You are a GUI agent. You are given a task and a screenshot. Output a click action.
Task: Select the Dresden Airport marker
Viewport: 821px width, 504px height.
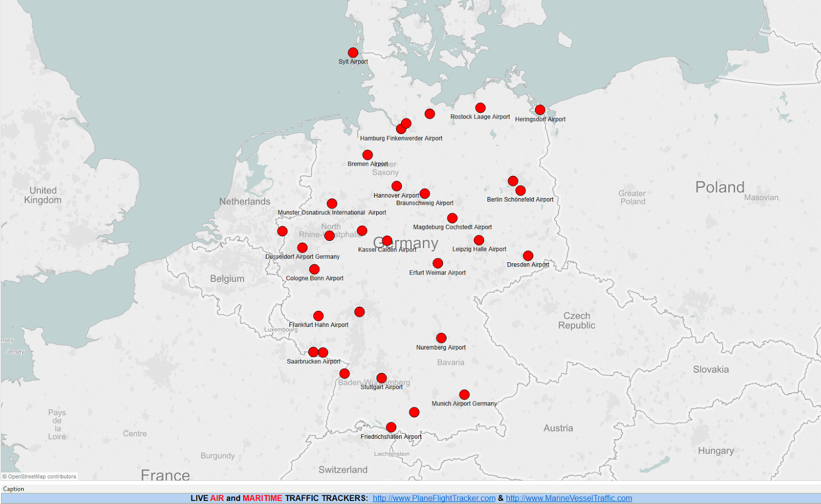point(528,256)
